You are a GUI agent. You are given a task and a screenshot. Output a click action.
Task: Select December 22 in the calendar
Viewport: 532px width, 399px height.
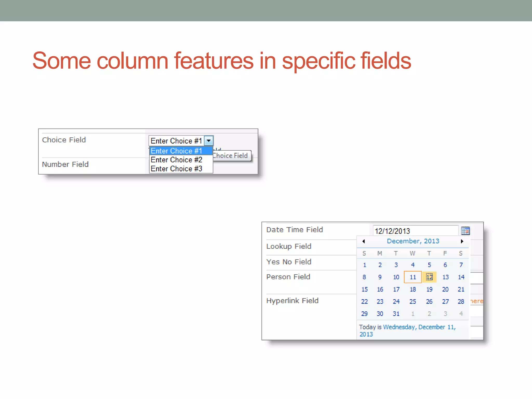pos(364,302)
